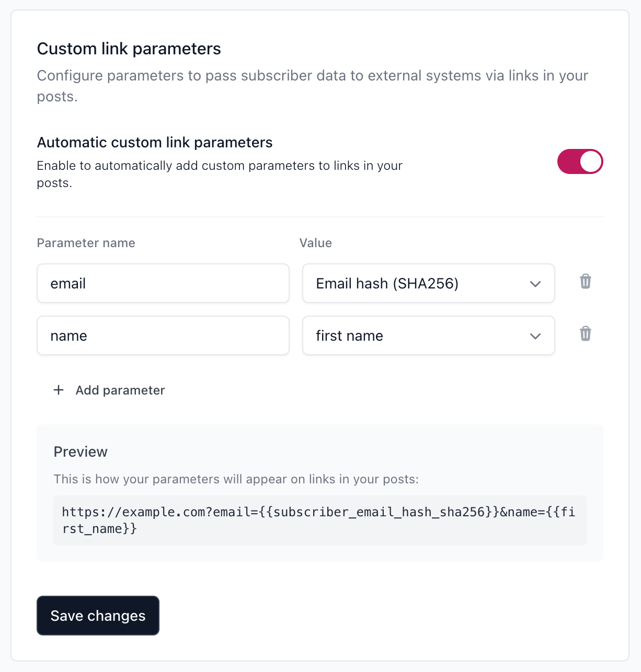
Task: Open the first name value dropdown
Action: pyautogui.click(x=428, y=335)
